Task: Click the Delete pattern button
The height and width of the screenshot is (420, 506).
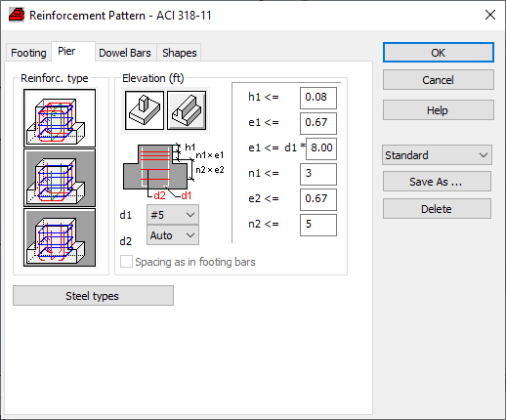Action: [437, 209]
